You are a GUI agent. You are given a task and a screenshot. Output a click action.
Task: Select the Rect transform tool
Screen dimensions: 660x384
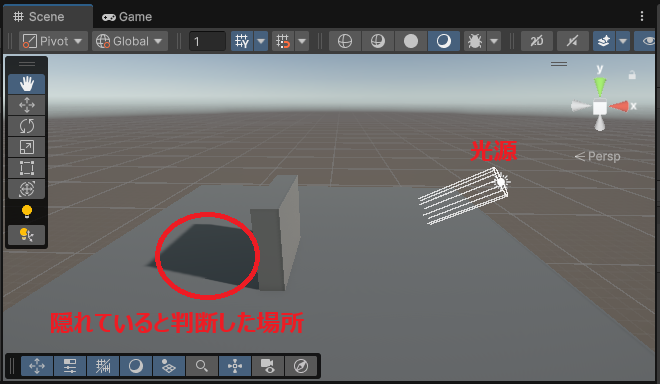point(27,168)
